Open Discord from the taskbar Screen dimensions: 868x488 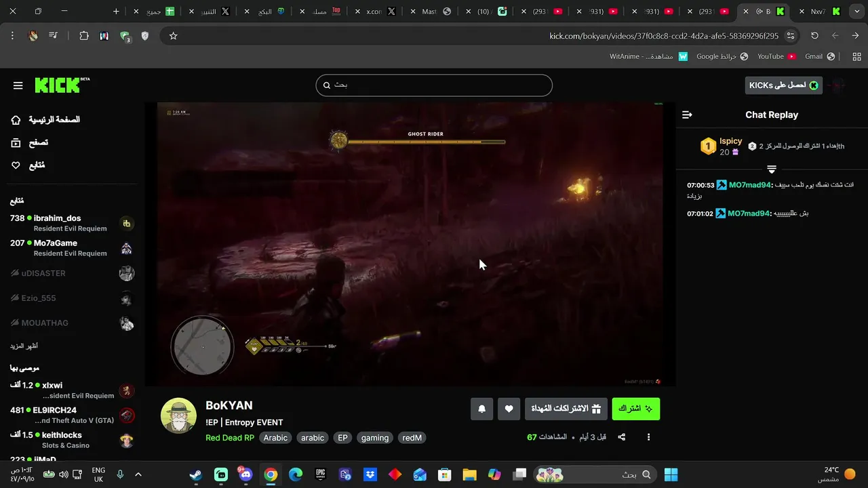245,474
